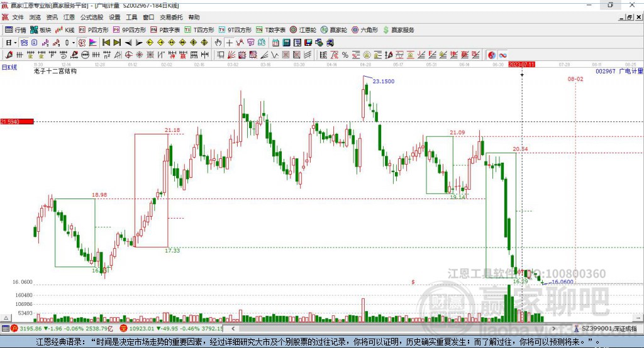Click the last yellow diamond arrow icon
Screen dimensions: 644x348
[204, 43]
